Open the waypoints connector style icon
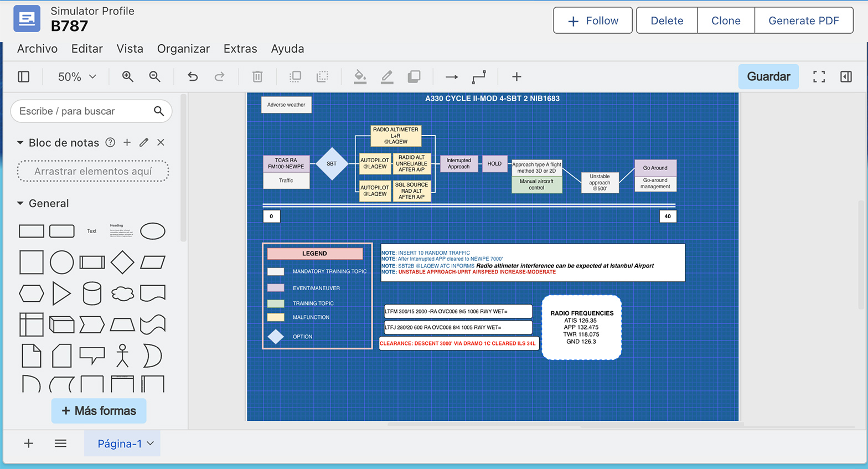The height and width of the screenshot is (469, 868). point(479,77)
